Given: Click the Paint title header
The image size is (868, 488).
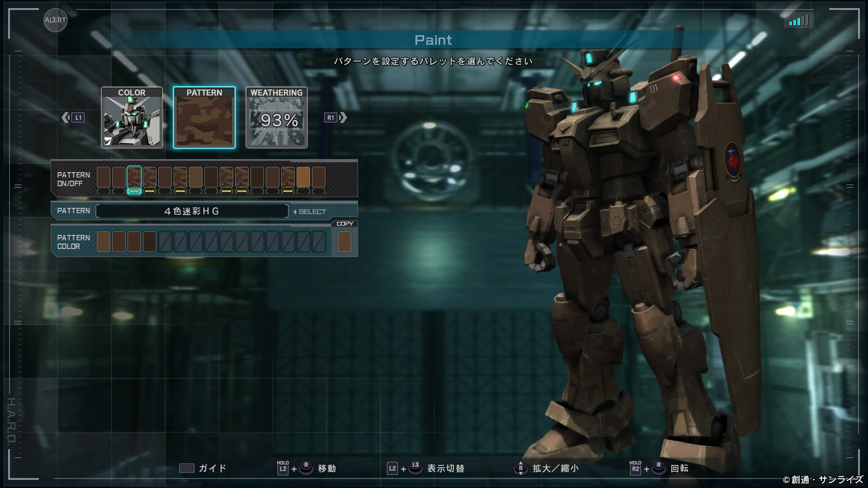Looking at the screenshot, I should click(x=433, y=40).
